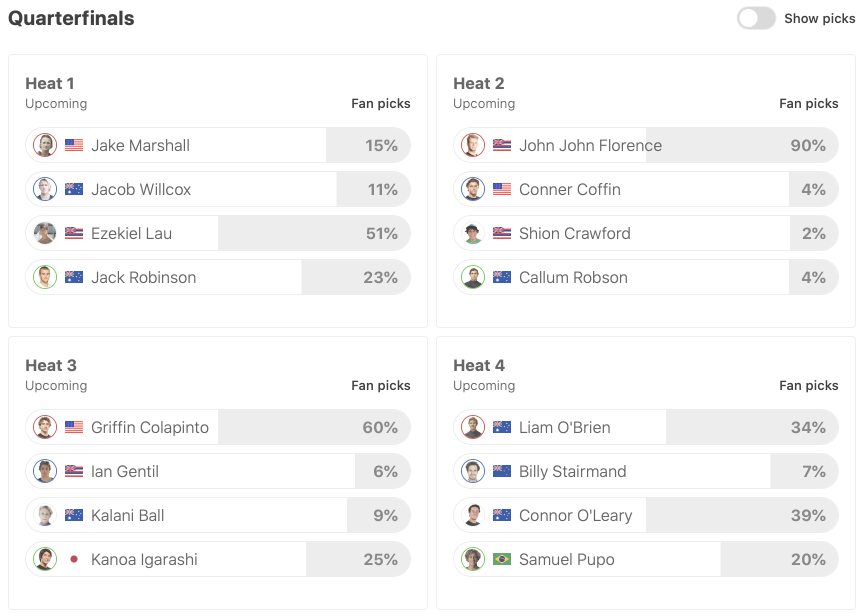The height and width of the screenshot is (616, 864).
Task: Click the Heat 3 heading
Action: tap(51, 365)
